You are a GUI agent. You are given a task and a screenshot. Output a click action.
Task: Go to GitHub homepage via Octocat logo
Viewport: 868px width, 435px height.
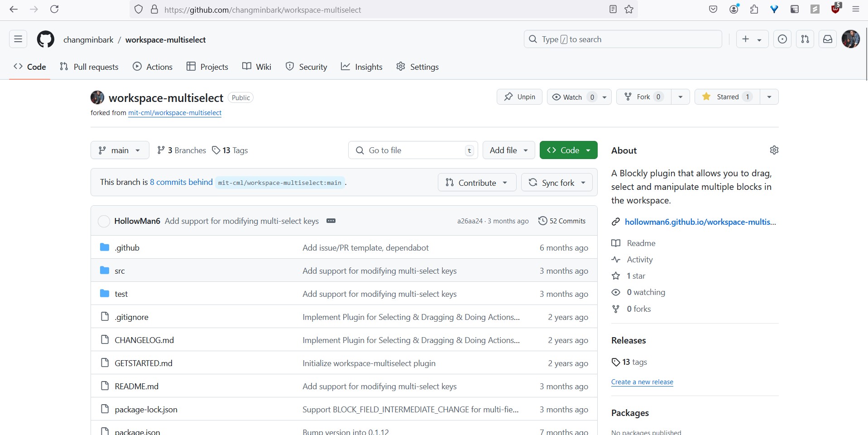(x=45, y=39)
